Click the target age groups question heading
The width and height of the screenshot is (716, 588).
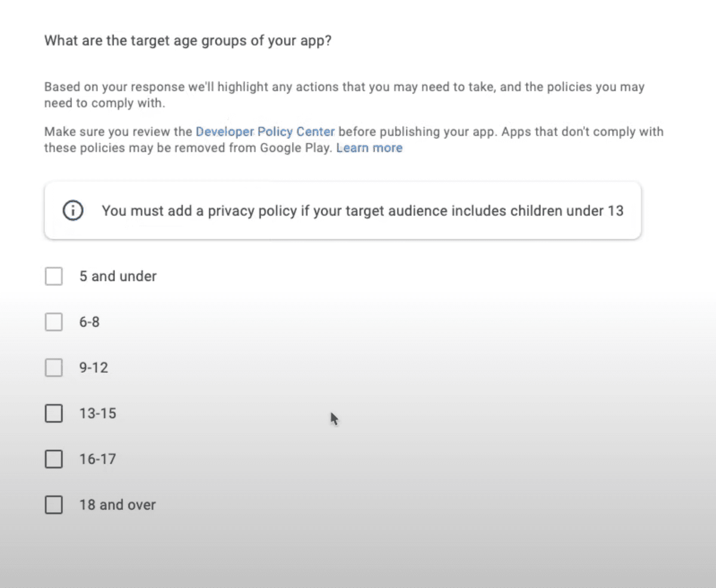pos(188,42)
